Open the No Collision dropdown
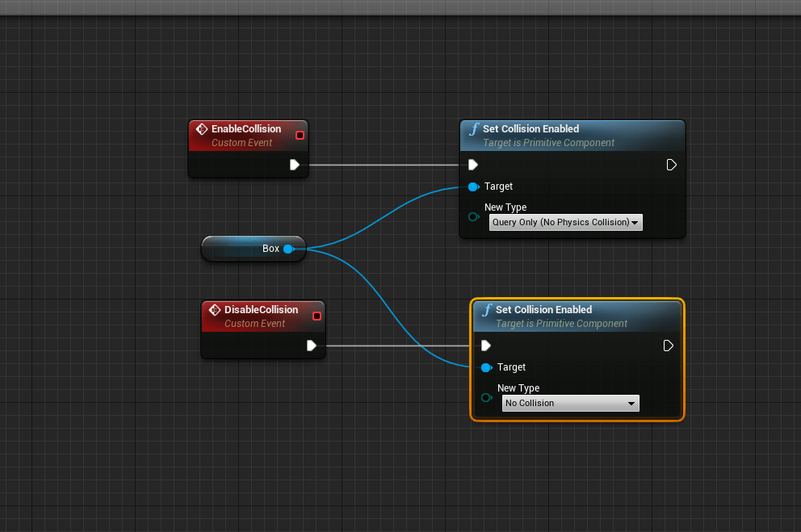 (x=570, y=403)
